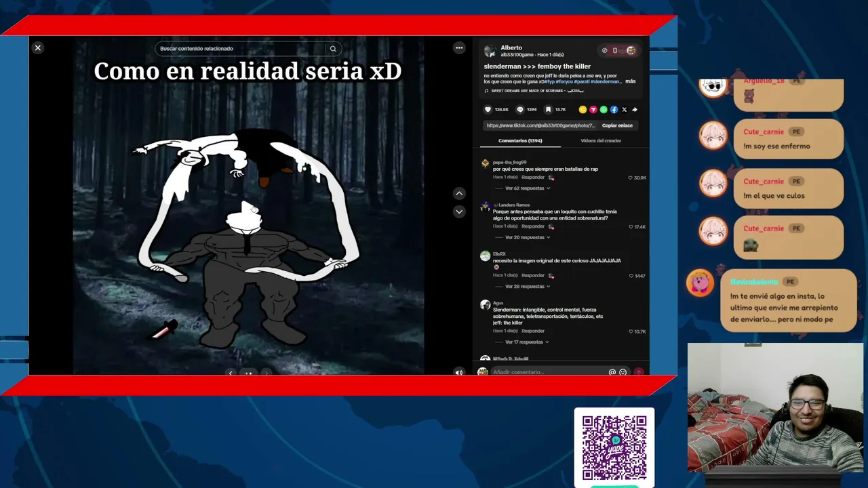Click Cute_carnie's '!m soy ese enfermo' message
Screen dimensions: 868x488
[x=789, y=139]
